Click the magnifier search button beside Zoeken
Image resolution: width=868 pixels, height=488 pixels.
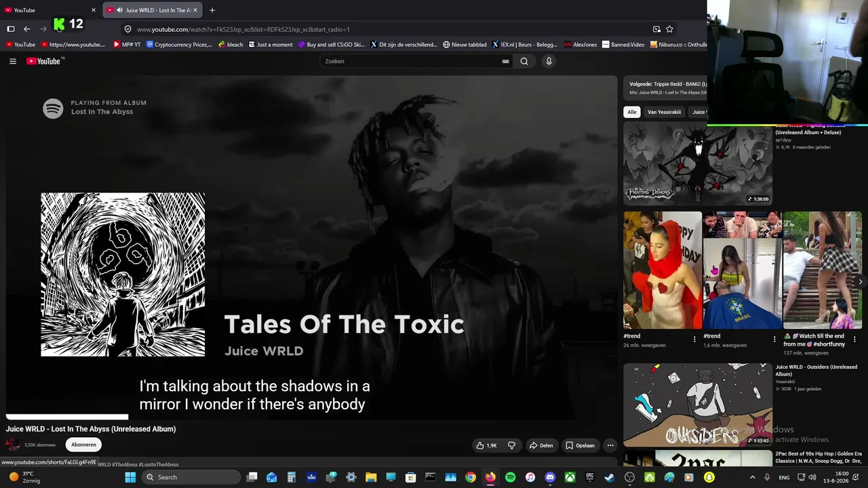point(524,61)
